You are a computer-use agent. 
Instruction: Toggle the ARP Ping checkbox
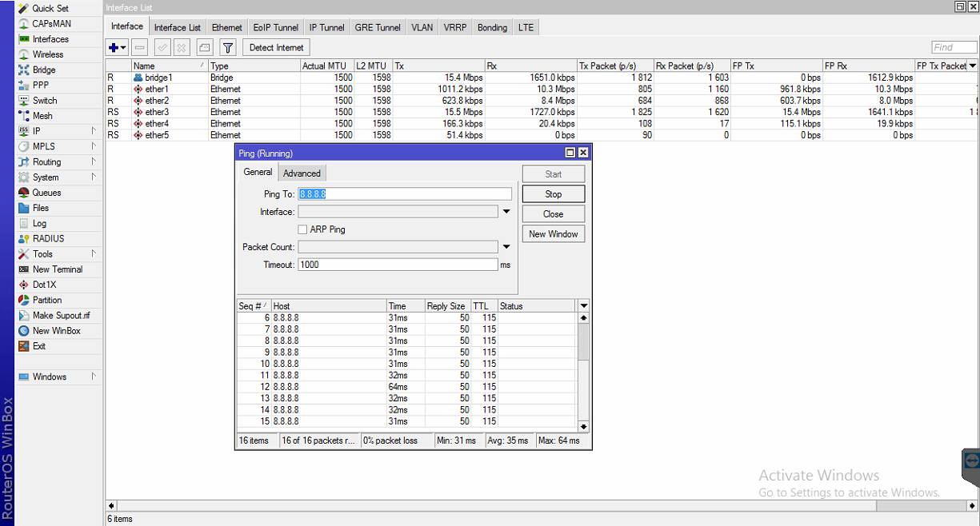(302, 229)
